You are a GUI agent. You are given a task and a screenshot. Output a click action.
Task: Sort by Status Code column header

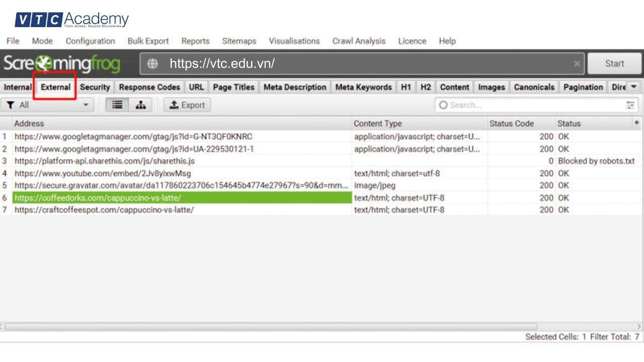511,123
